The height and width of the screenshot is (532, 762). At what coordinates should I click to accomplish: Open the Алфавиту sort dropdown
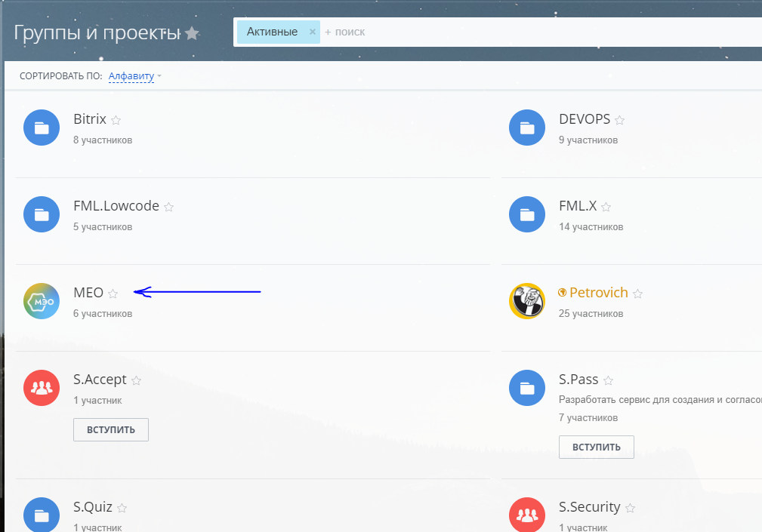(134, 76)
